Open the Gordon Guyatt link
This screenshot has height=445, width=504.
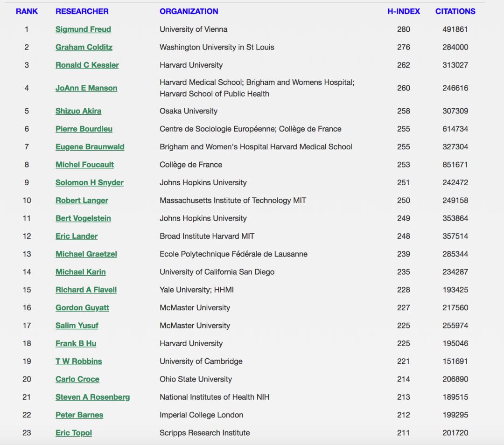click(82, 308)
